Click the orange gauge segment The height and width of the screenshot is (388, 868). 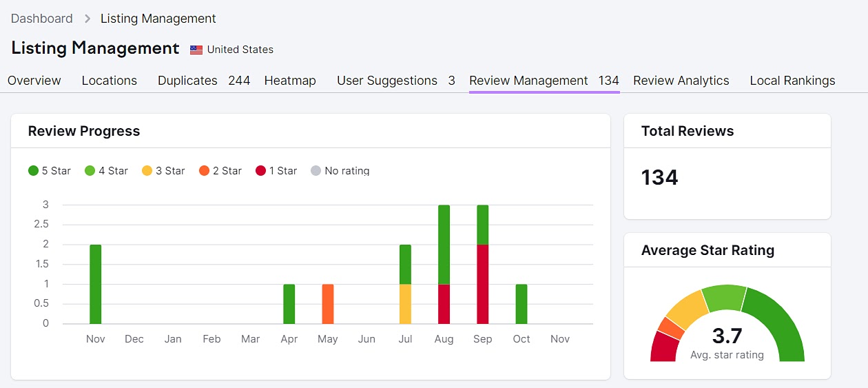pyautogui.click(x=670, y=328)
